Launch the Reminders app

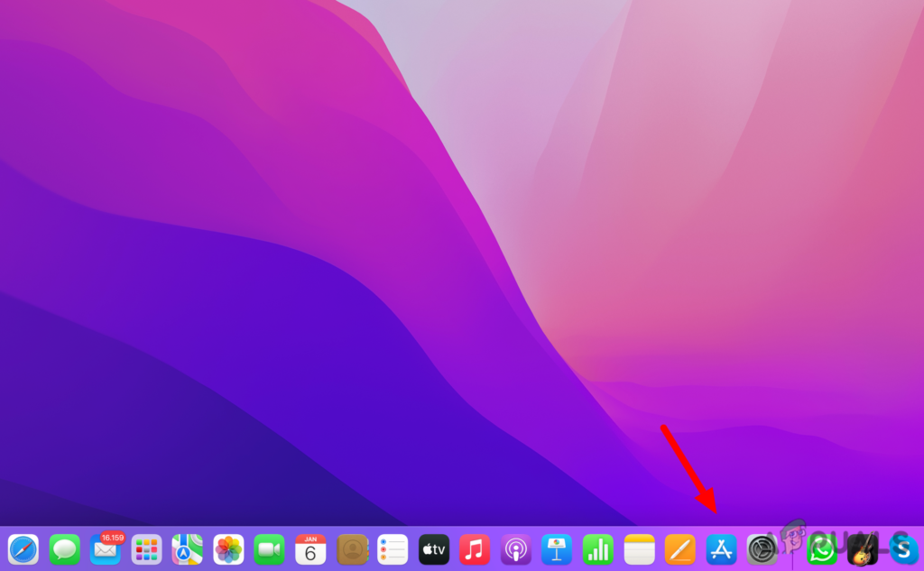[x=393, y=549]
